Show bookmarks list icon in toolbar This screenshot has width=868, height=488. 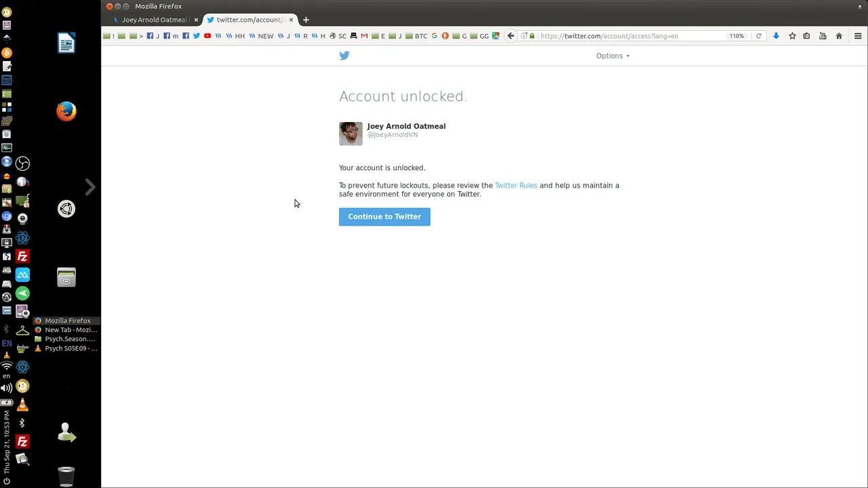806,36
